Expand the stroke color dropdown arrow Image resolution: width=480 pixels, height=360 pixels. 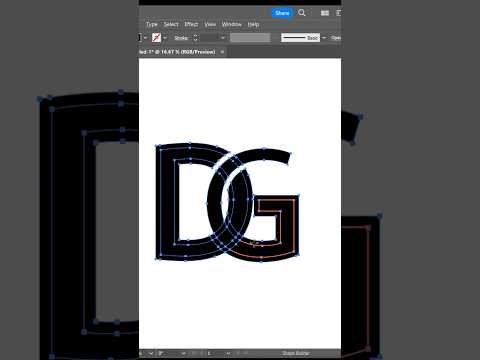tap(165, 38)
